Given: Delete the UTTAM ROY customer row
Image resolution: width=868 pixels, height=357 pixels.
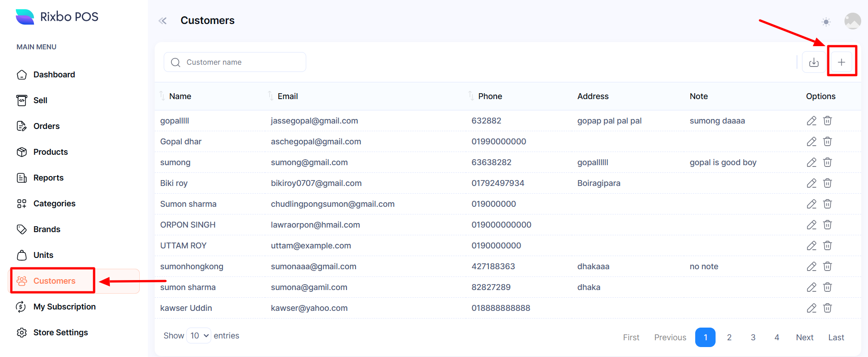Looking at the screenshot, I should tap(827, 246).
